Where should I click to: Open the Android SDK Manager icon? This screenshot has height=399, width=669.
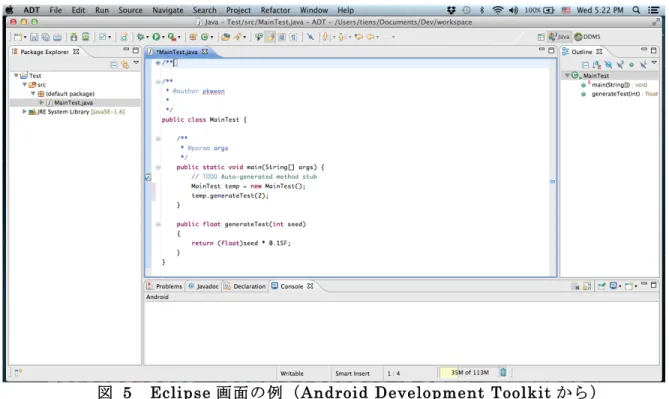tap(74, 37)
